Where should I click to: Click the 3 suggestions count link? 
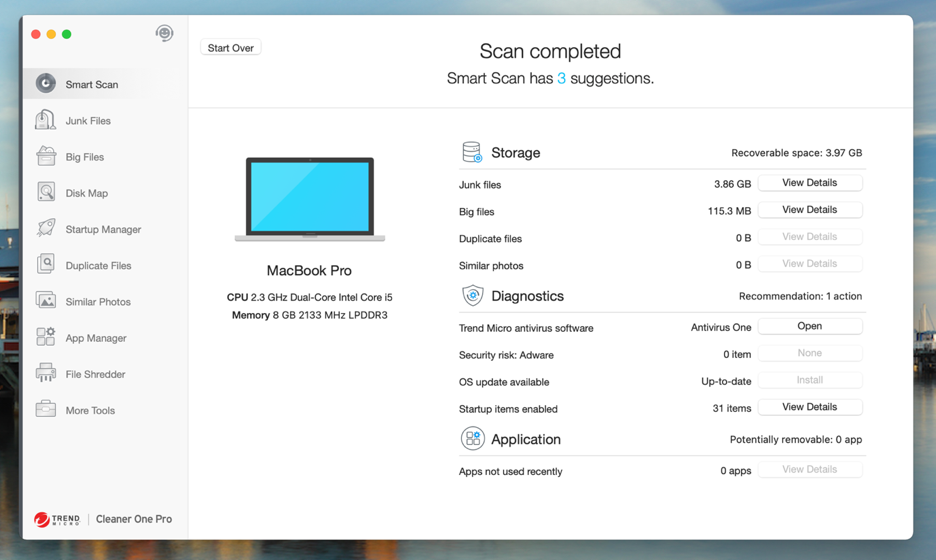click(561, 79)
